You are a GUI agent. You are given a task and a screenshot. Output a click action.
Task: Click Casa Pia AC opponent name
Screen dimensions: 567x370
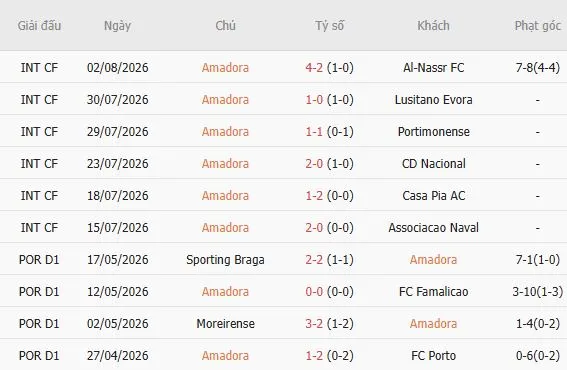(x=433, y=196)
